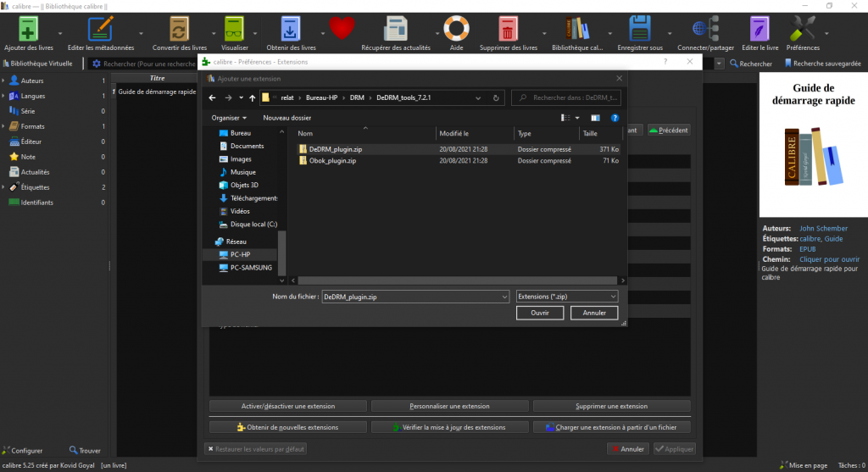This screenshot has width=868, height=472.
Task: Open Préférences tools icon
Action: [802, 29]
